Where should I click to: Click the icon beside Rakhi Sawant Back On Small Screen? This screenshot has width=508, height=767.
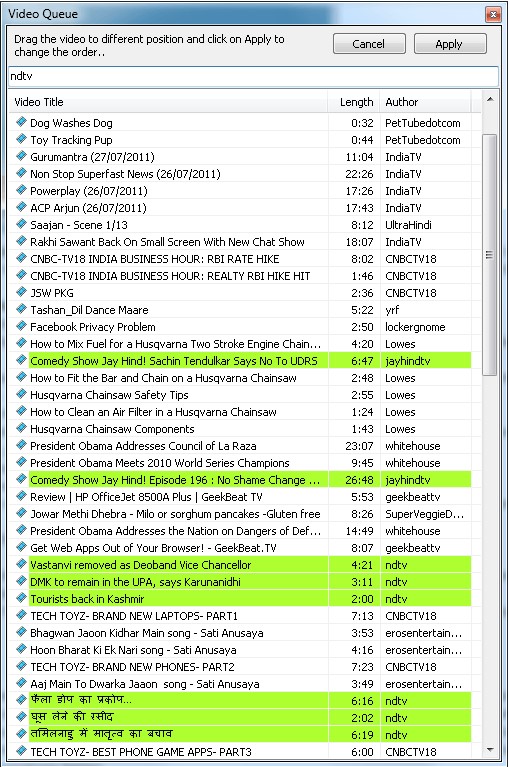pos(21,241)
